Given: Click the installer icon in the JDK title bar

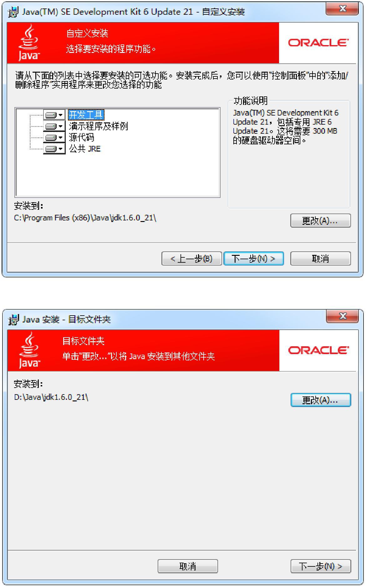Looking at the screenshot, I should [x=13, y=13].
